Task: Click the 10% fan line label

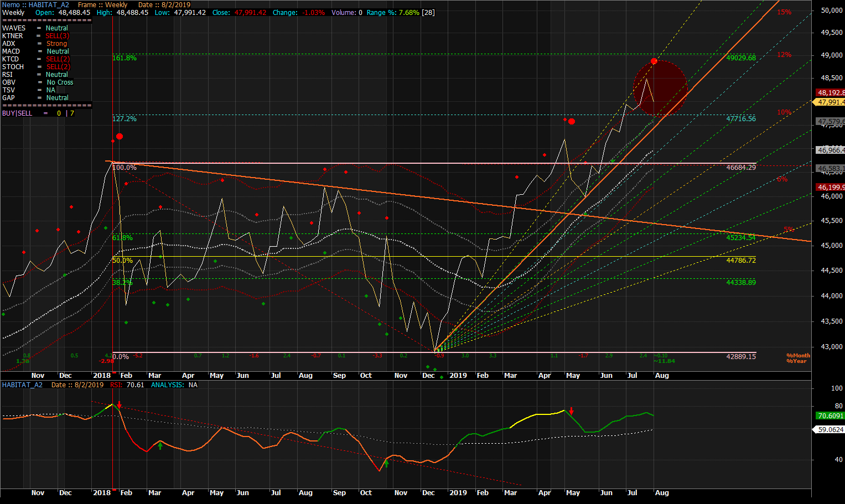Action: [x=784, y=112]
